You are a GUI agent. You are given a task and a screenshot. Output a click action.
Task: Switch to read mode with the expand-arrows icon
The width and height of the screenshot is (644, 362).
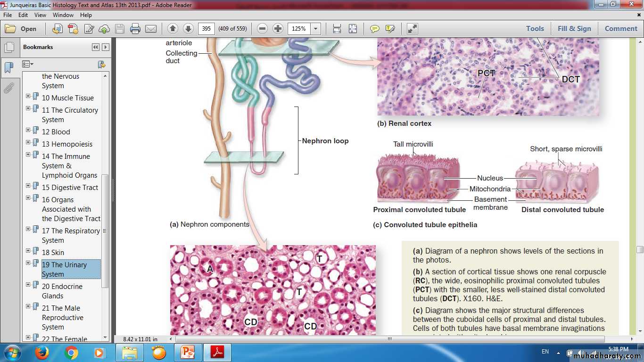(x=413, y=29)
